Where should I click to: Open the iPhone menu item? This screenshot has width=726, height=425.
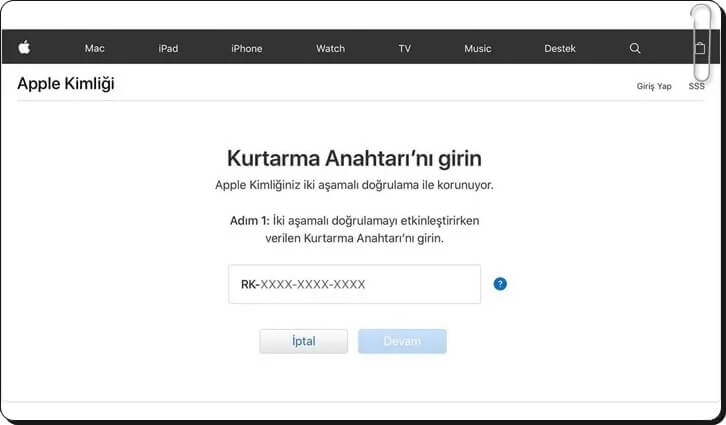[x=247, y=49]
